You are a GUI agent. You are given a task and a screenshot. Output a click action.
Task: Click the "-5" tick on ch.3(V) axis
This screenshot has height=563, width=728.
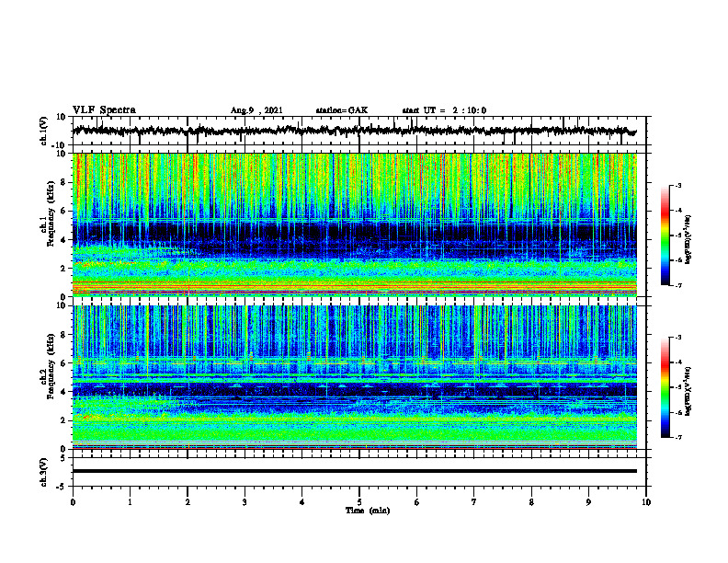pyautogui.click(x=62, y=487)
